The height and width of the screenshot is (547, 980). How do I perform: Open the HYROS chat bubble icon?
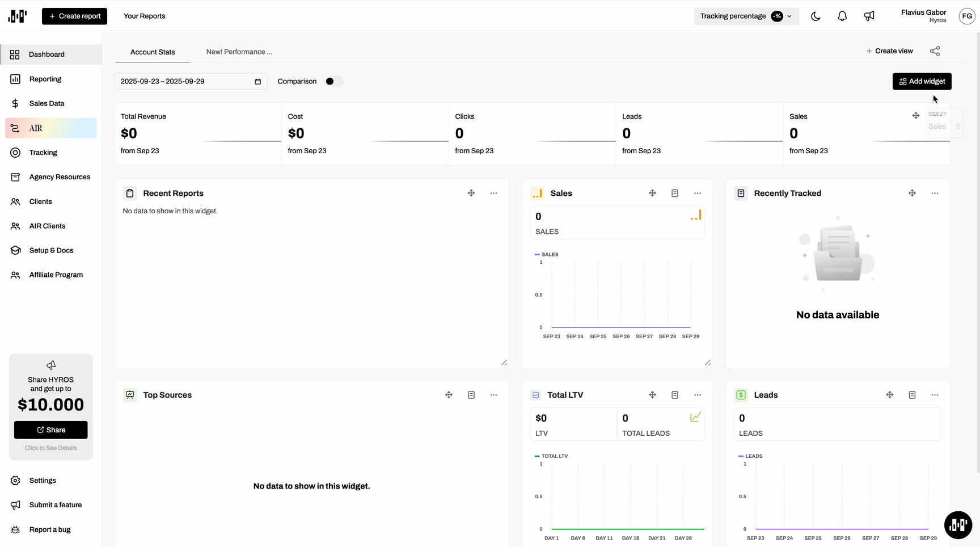click(958, 524)
